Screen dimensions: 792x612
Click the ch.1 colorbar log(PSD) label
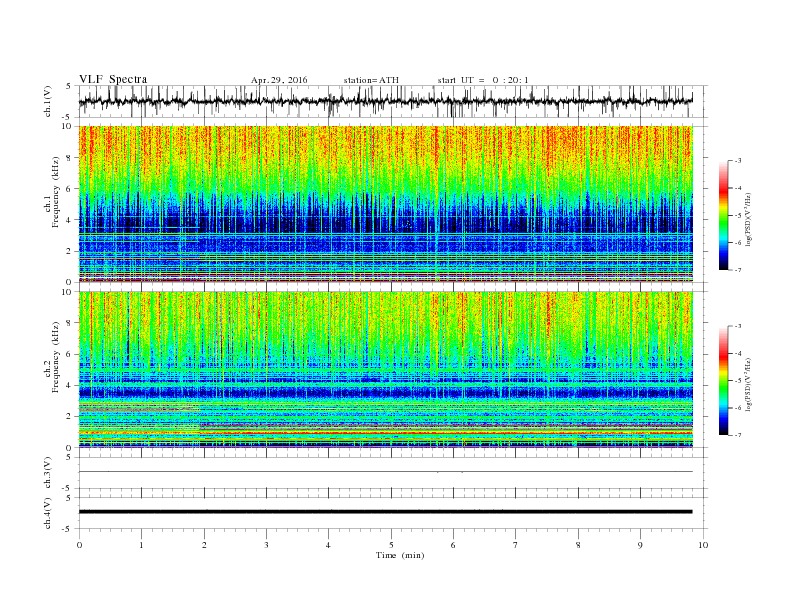point(748,219)
